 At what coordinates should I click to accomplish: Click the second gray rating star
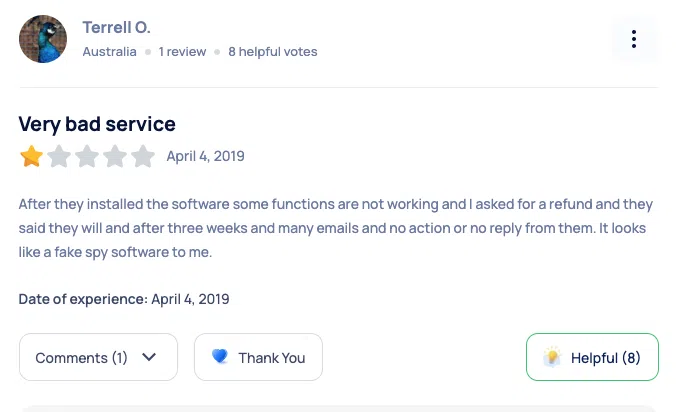pyautogui.click(x=59, y=156)
